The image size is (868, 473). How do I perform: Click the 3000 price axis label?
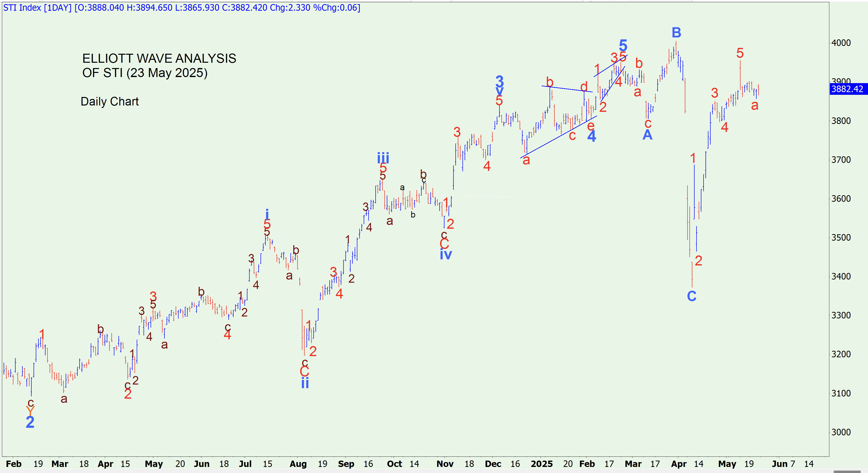[x=841, y=432]
